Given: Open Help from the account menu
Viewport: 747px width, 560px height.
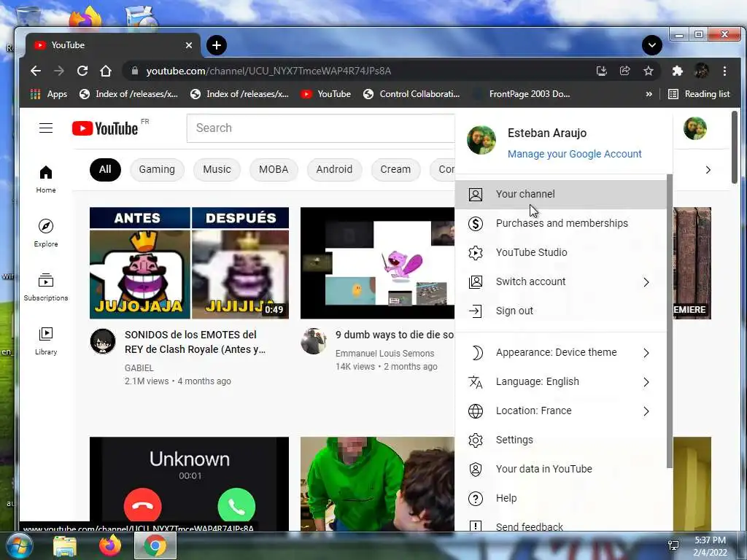Looking at the screenshot, I should [x=560, y=498].
